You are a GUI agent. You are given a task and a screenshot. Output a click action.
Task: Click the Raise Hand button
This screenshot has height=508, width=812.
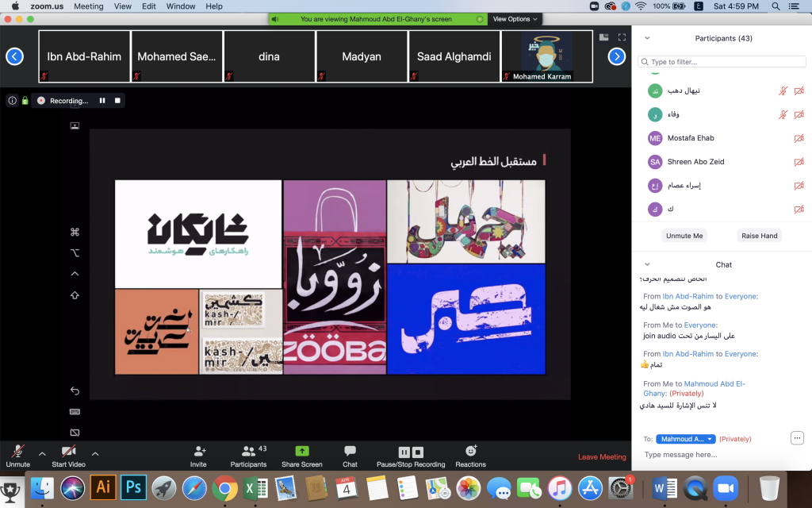pos(759,235)
